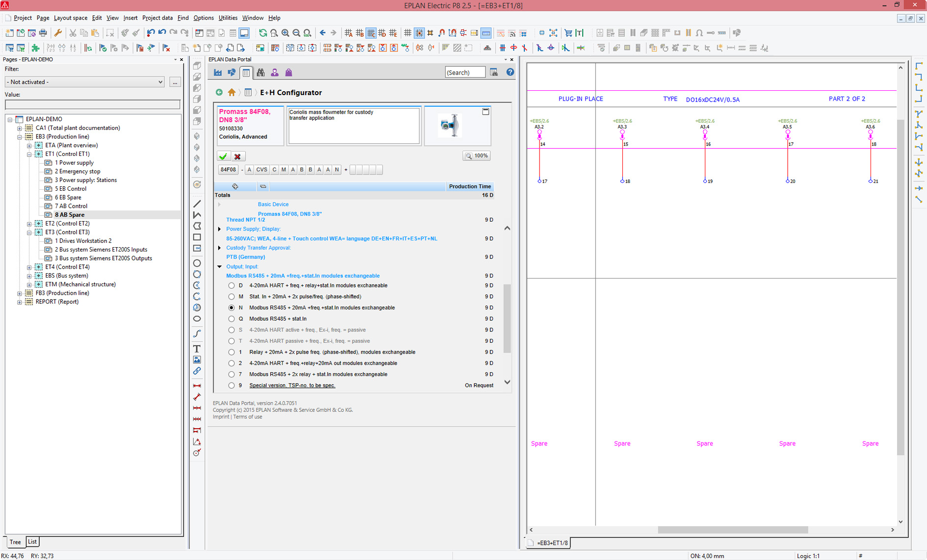
Task: Collapse the Output; Input section
Action: [219, 267]
